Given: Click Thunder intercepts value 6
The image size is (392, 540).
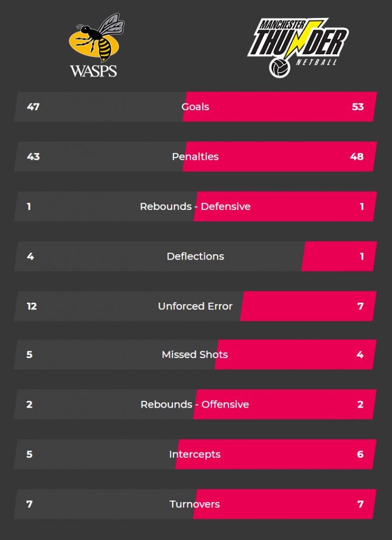Looking at the screenshot, I should 360,454.
